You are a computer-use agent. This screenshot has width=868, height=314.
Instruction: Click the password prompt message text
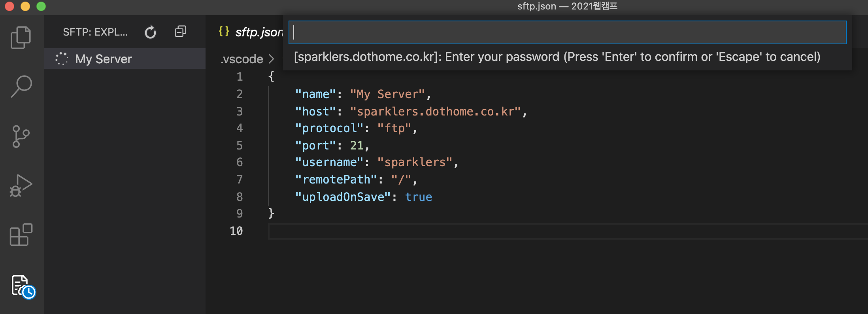point(557,57)
